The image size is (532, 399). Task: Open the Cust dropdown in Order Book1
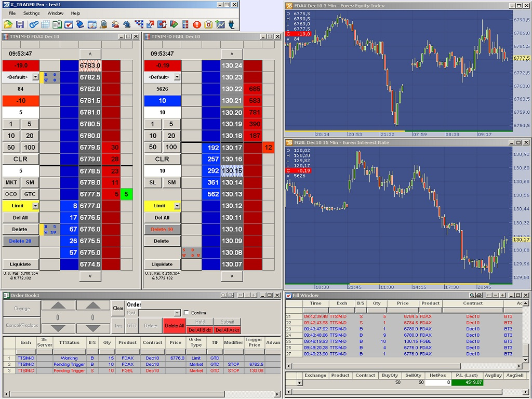click(x=177, y=313)
